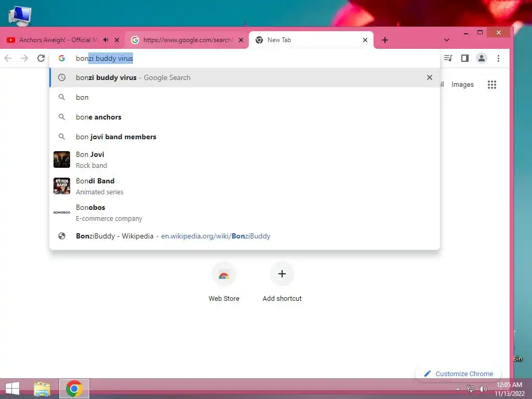The height and width of the screenshot is (399, 532).
Task: Click the Customize Chrome button
Action: click(458, 374)
